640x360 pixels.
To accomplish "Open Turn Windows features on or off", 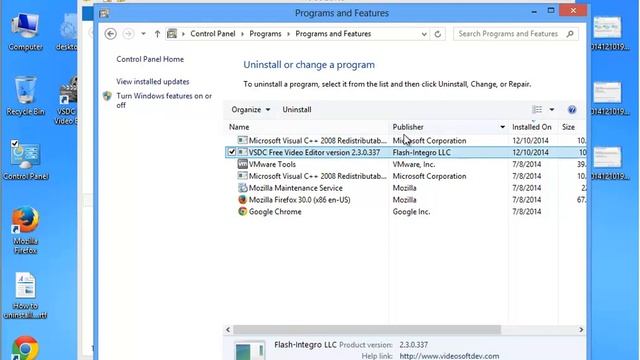I will pos(164,100).
